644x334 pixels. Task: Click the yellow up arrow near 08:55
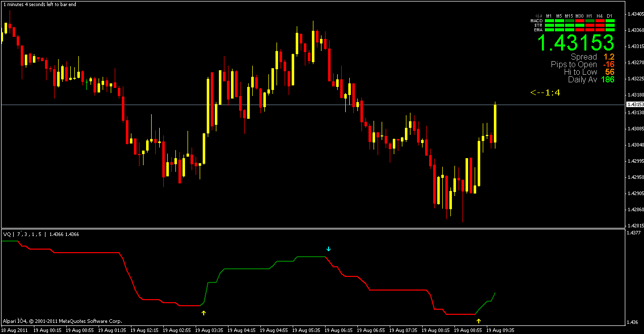click(478, 320)
